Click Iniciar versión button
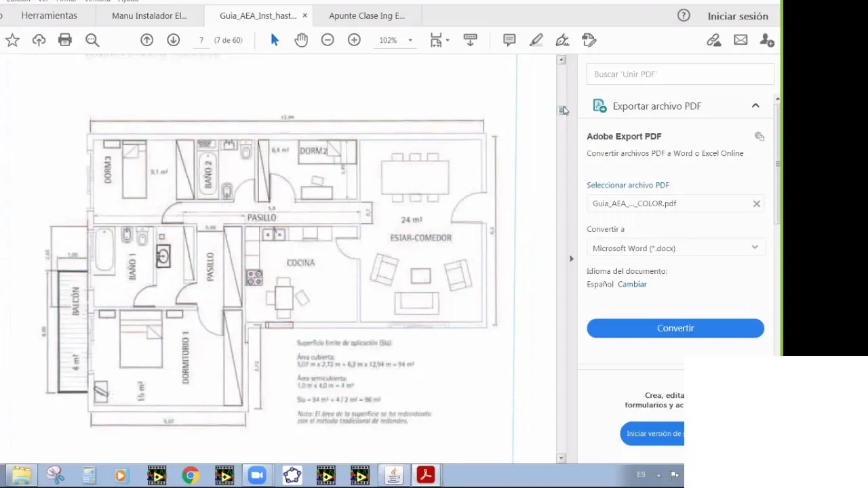The height and width of the screenshot is (488, 868). pos(652,434)
